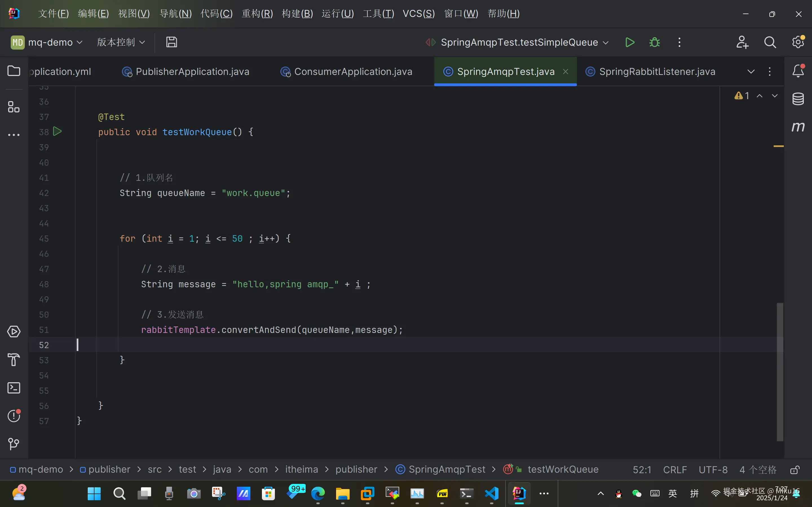Click the CRLF line separator selector

click(x=675, y=470)
